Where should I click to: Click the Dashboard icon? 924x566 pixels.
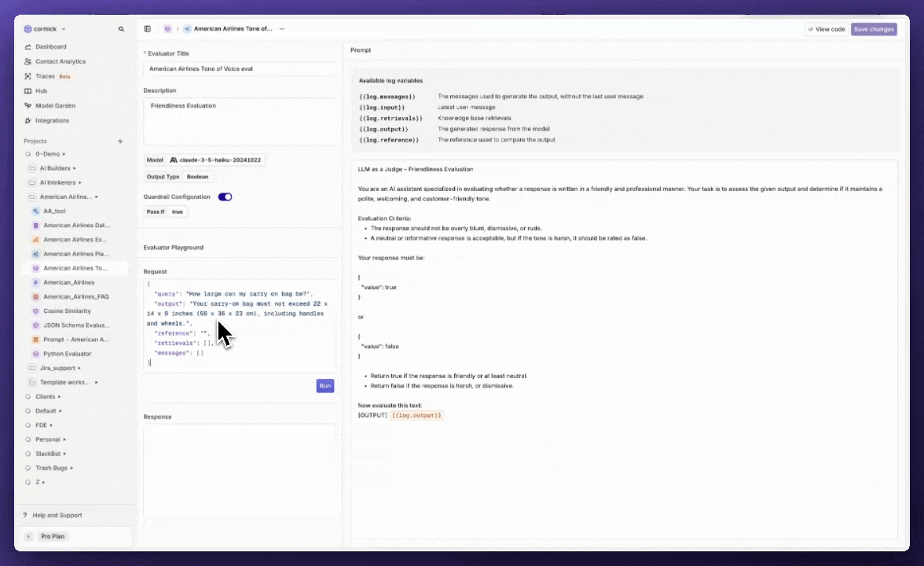[27, 46]
